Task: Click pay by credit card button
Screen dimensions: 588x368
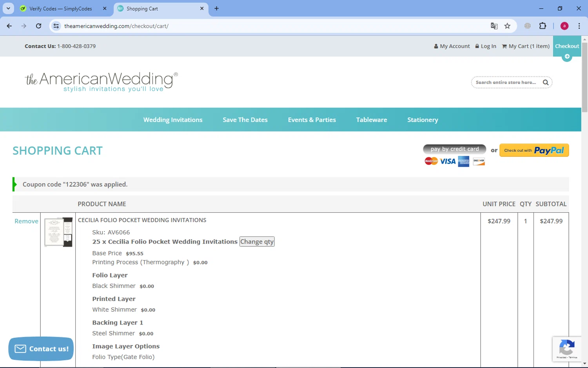Action: click(454, 149)
